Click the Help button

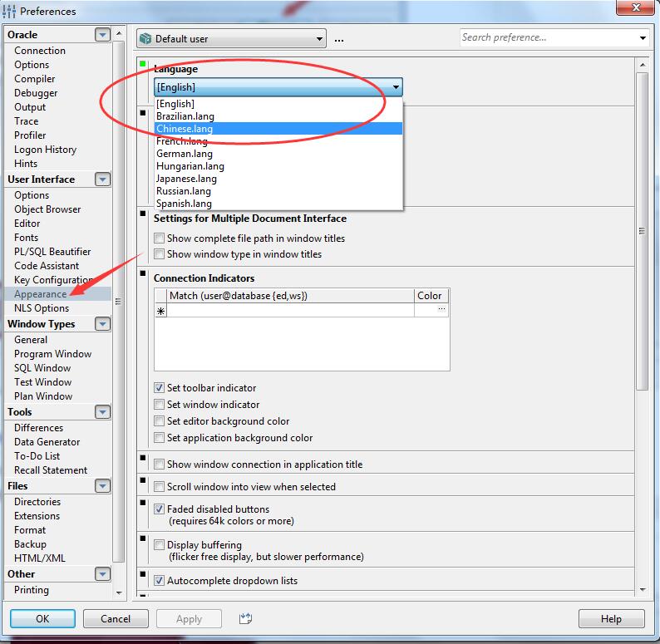pyautogui.click(x=611, y=618)
